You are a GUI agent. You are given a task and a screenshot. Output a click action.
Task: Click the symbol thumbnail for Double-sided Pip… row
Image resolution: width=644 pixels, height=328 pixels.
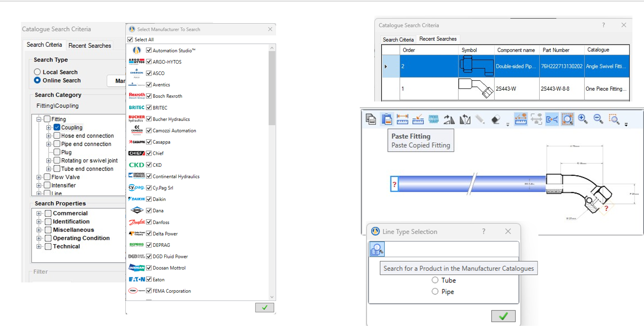click(476, 66)
